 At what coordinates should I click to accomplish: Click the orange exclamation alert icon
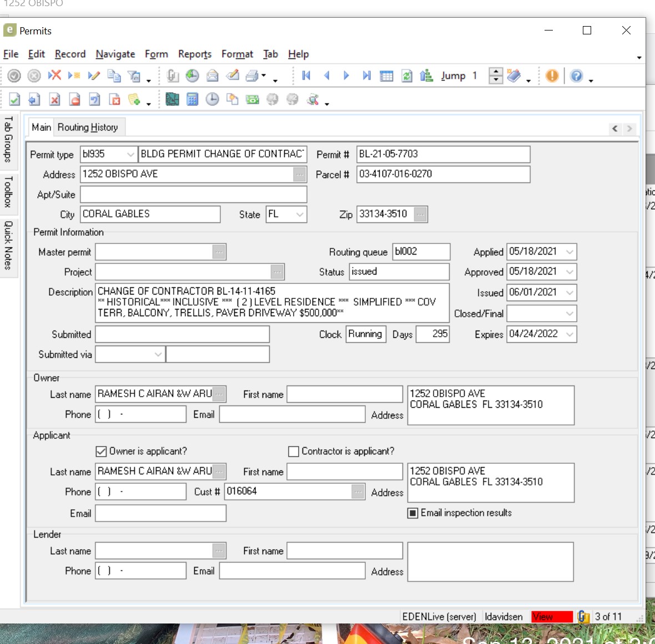[x=552, y=76]
